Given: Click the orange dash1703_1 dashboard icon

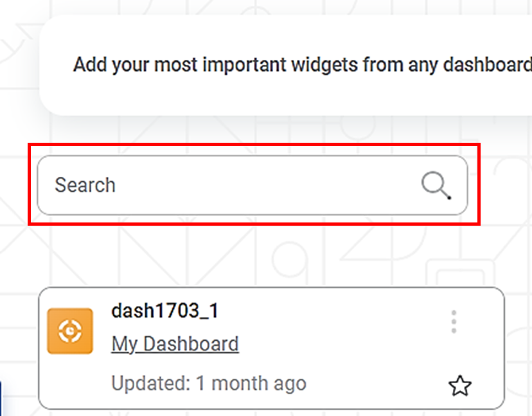Looking at the screenshot, I should 70,331.
